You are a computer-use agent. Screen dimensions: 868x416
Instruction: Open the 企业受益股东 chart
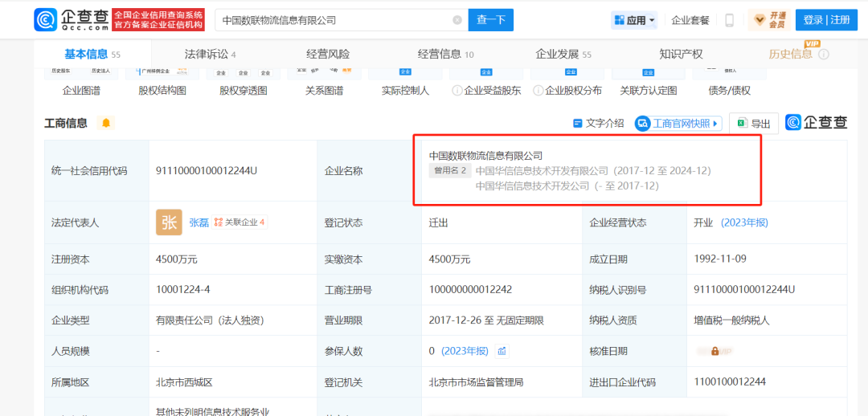(492, 91)
